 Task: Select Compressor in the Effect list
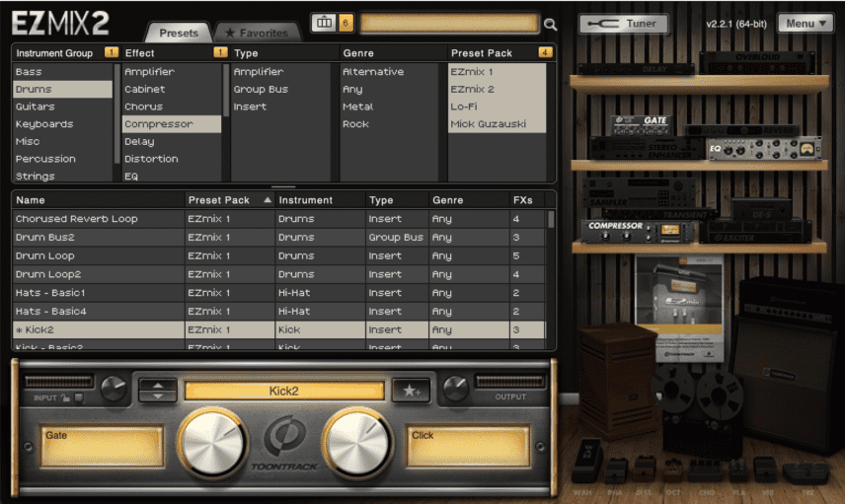[x=172, y=124]
